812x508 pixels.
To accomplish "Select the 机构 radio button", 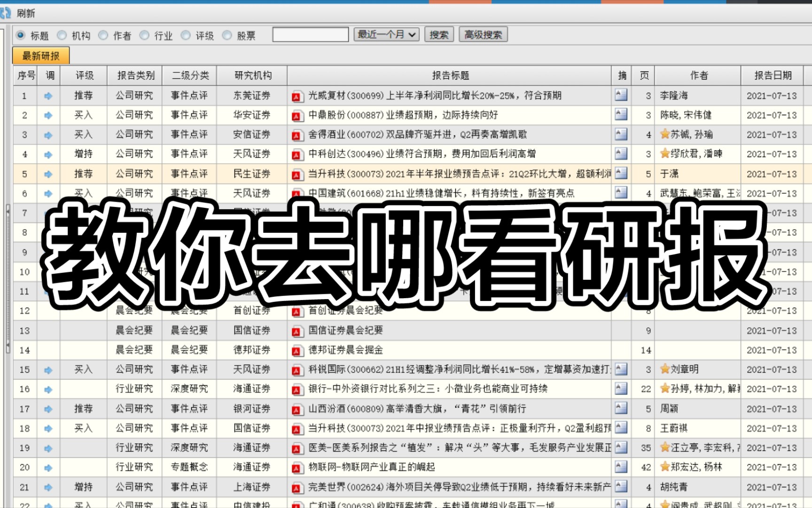I will [62, 35].
